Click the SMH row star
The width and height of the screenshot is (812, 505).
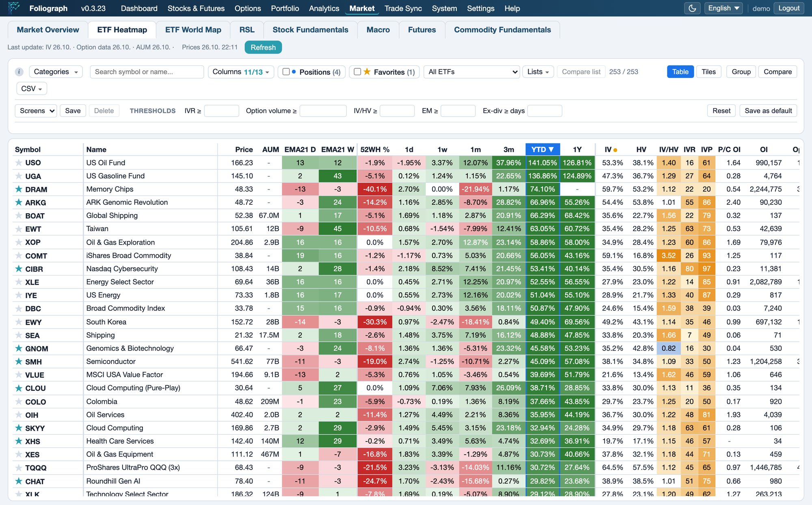tap(19, 362)
